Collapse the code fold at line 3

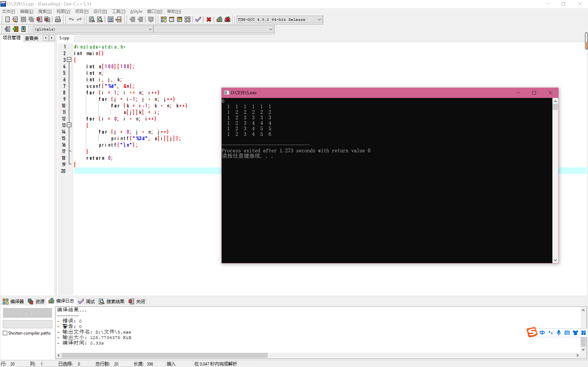pos(69,59)
